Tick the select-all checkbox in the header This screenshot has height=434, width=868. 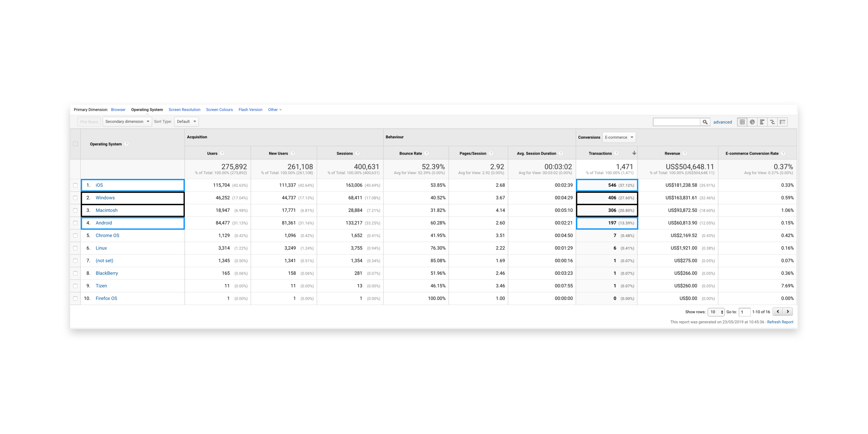click(76, 144)
